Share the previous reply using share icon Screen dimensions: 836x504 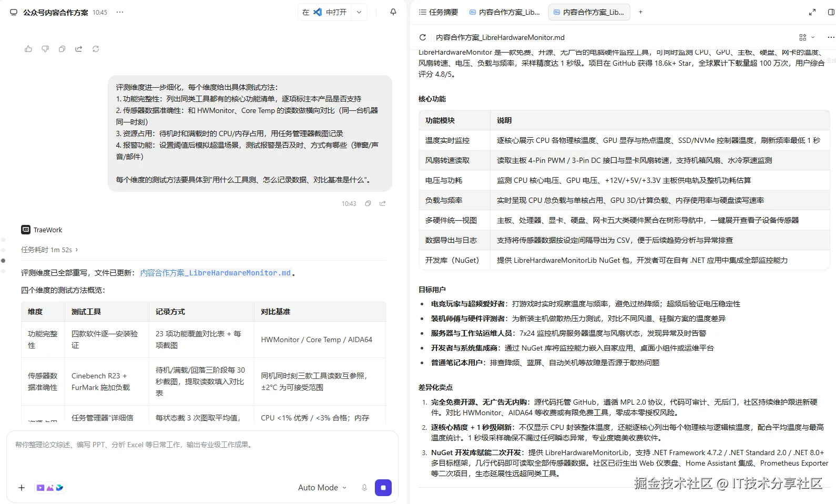pyautogui.click(x=79, y=49)
